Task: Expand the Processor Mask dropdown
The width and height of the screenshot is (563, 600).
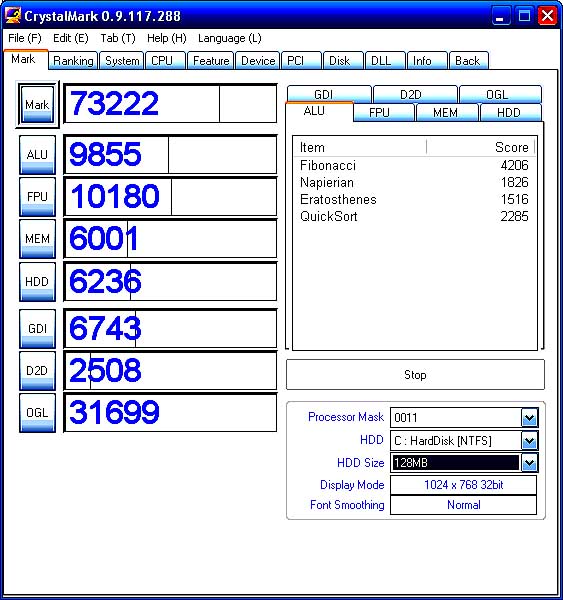Action: tap(529, 417)
